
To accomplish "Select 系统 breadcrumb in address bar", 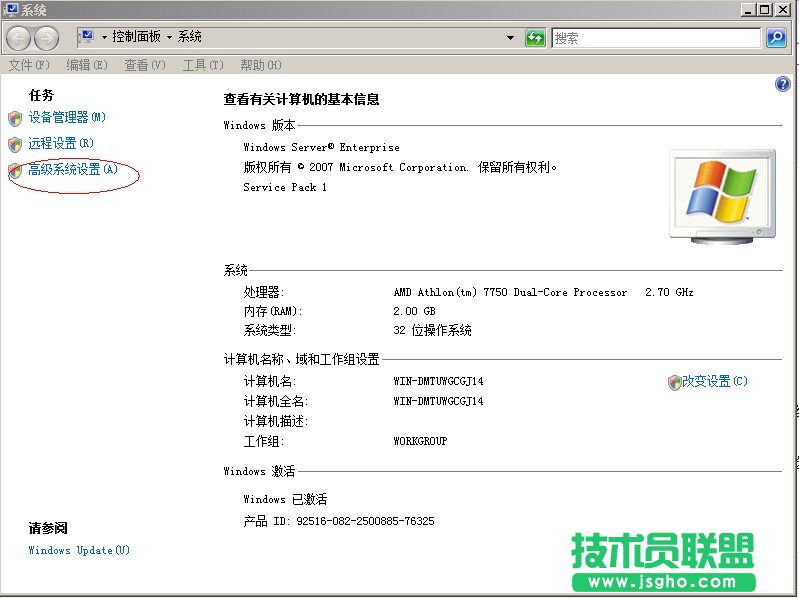I will [x=190, y=36].
